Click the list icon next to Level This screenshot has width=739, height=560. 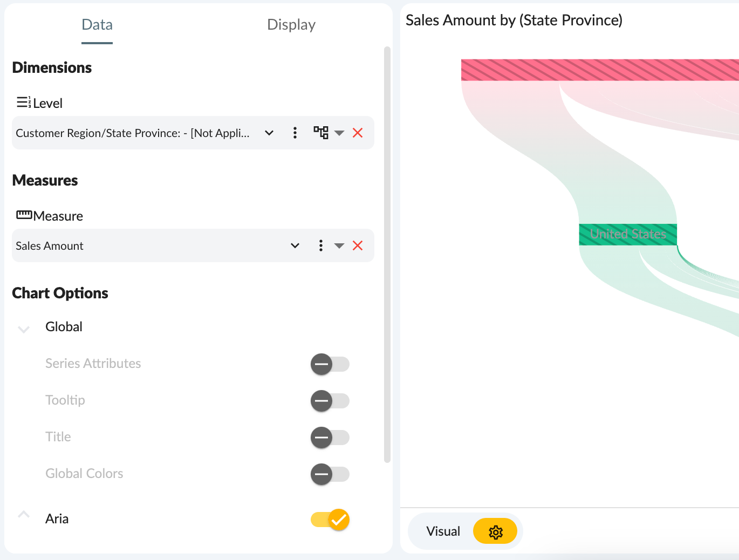point(24,103)
